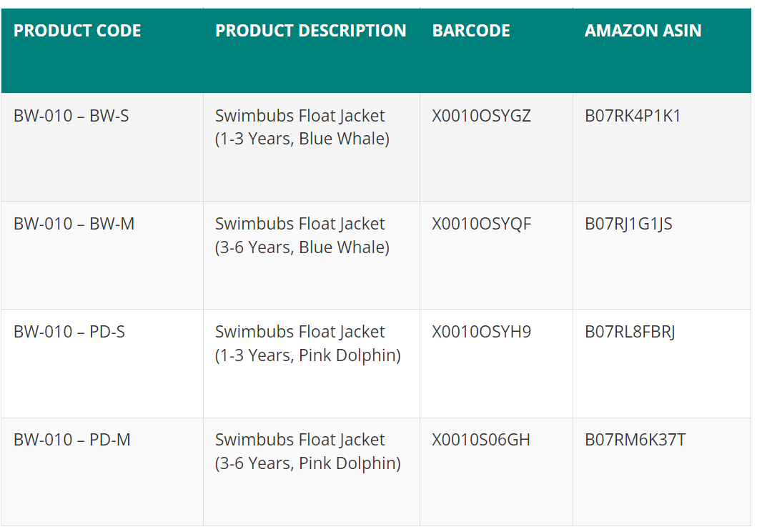
Task: Click ASIN B07RM6K37T
Action: click(635, 440)
